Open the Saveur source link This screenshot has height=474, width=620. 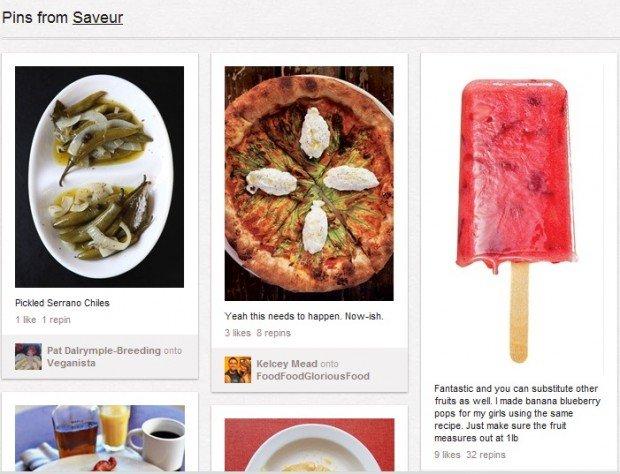(x=98, y=18)
